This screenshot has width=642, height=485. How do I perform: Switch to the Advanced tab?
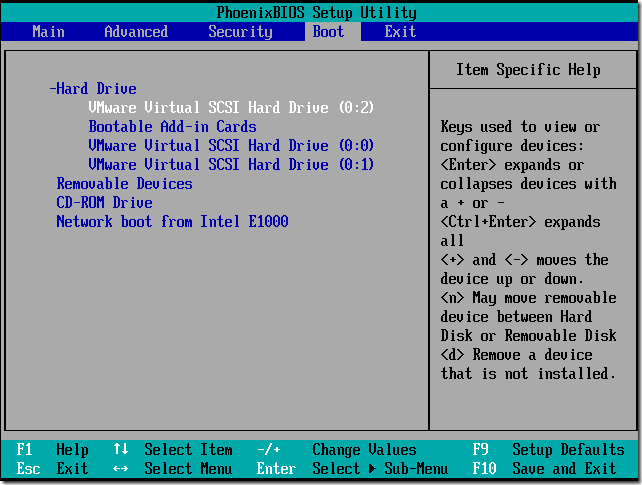pos(136,32)
